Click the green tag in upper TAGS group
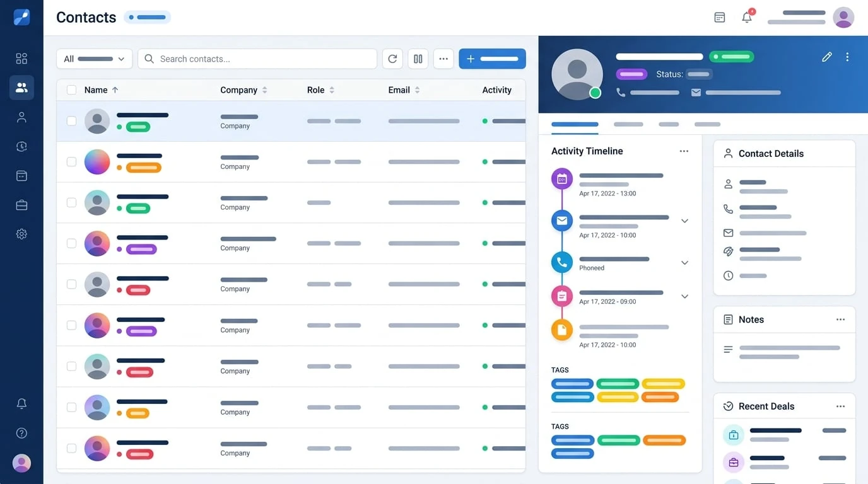The height and width of the screenshot is (484, 868). tap(618, 383)
